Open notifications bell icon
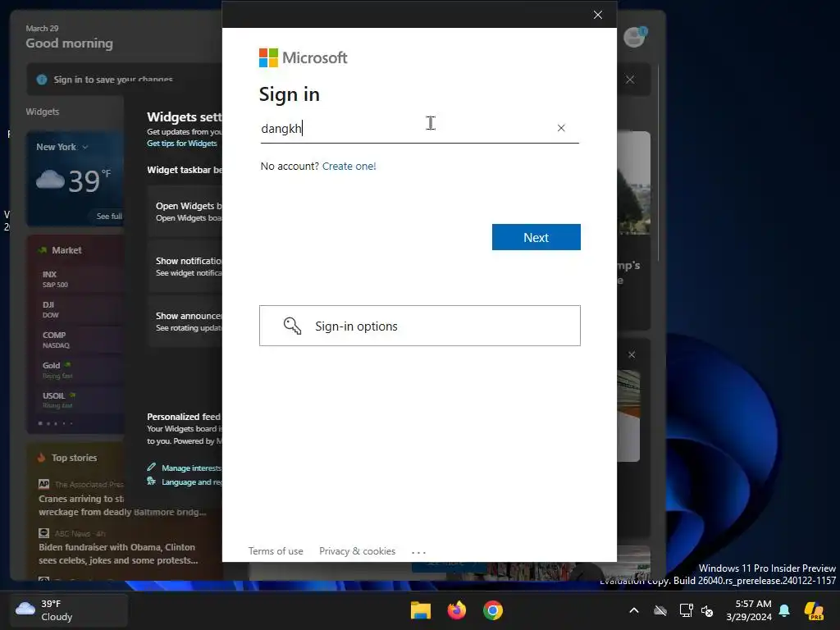Image resolution: width=840 pixels, height=630 pixels. [784, 610]
